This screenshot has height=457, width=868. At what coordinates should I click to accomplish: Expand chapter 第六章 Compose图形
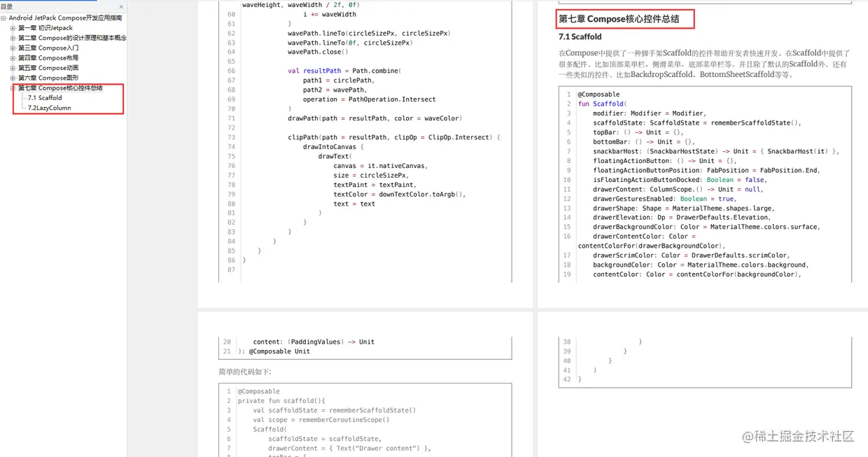[13, 78]
